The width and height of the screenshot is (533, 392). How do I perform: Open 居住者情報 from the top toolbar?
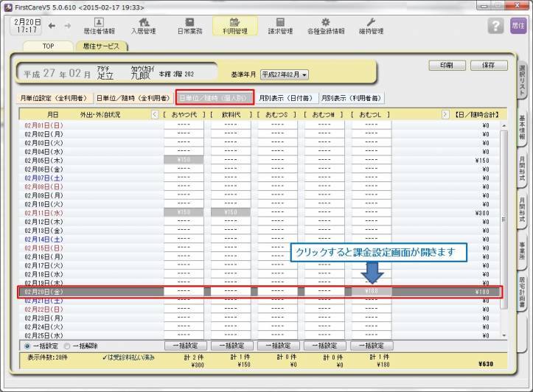99,26
